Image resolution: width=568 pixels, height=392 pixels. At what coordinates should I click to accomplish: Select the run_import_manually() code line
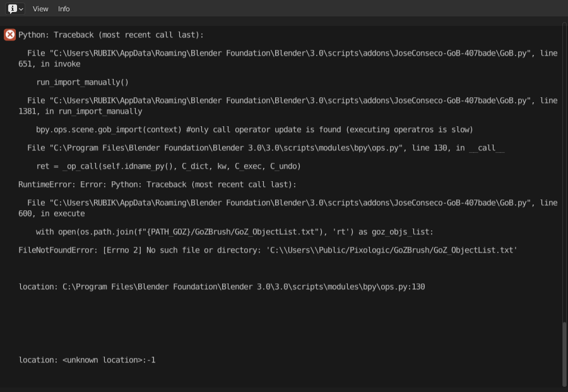(82, 82)
